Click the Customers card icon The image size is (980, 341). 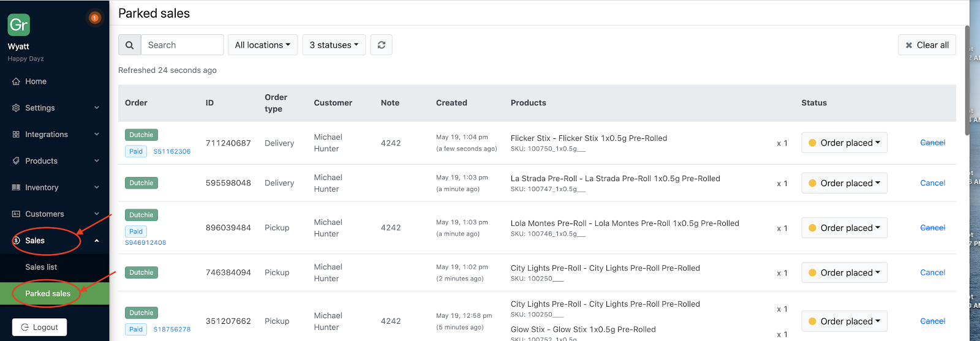tap(16, 214)
